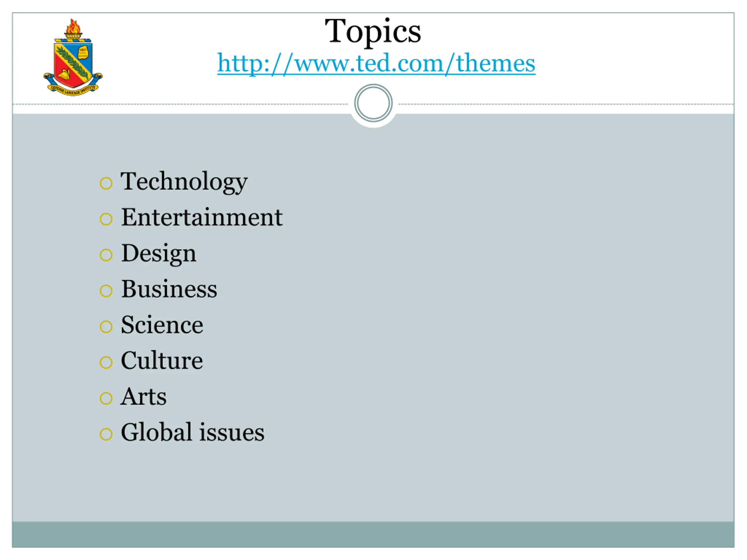
Task: Click the Defense Language Institute crest logo
Action: (x=73, y=58)
